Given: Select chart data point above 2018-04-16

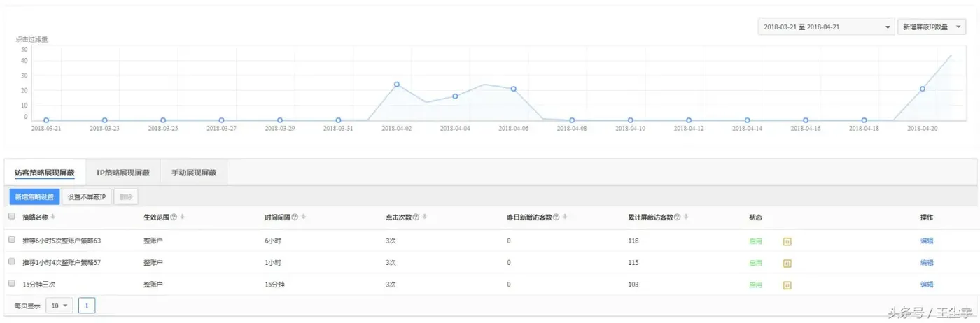Looking at the screenshot, I should (x=806, y=120).
